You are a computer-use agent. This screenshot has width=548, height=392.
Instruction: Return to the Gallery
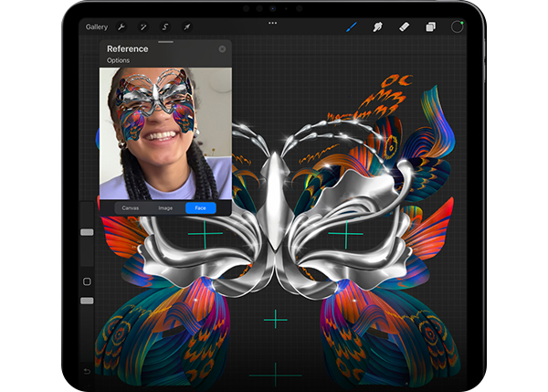pyautogui.click(x=96, y=27)
